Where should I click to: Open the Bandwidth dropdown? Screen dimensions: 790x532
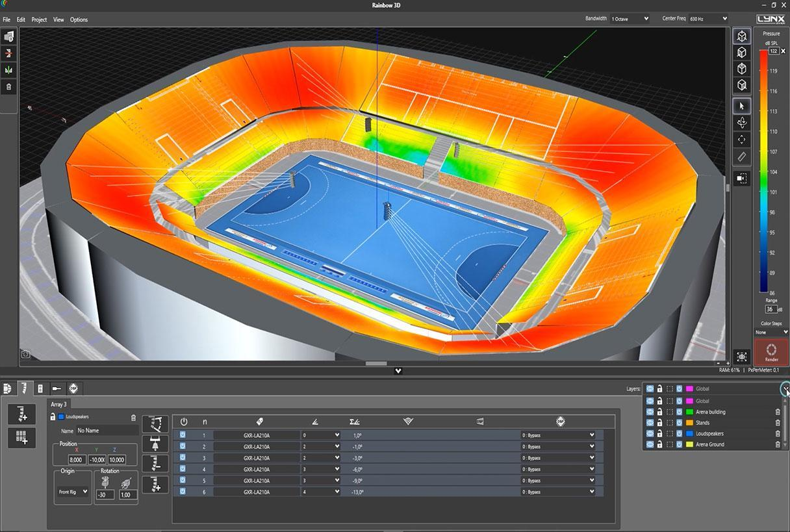pyautogui.click(x=630, y=19)
